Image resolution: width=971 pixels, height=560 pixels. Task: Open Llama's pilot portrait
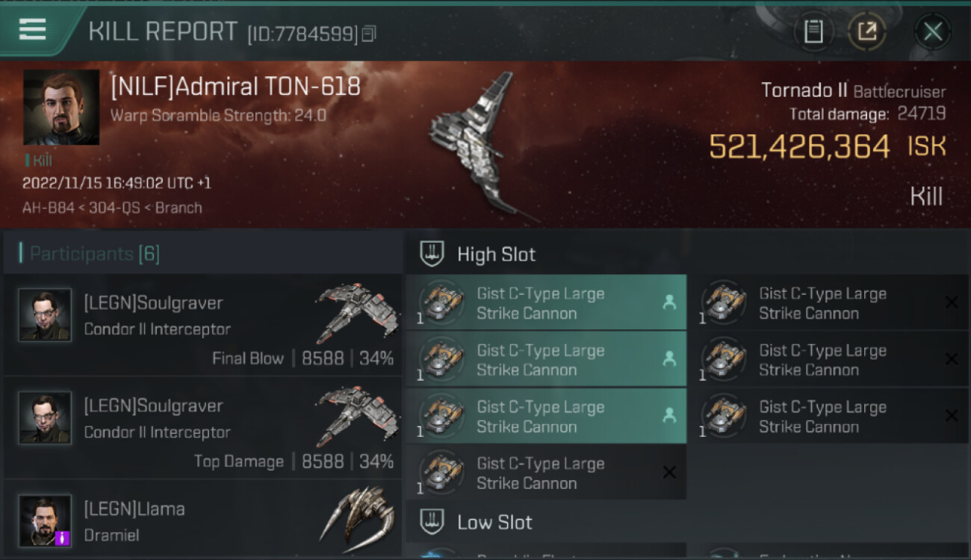[45, 520]
